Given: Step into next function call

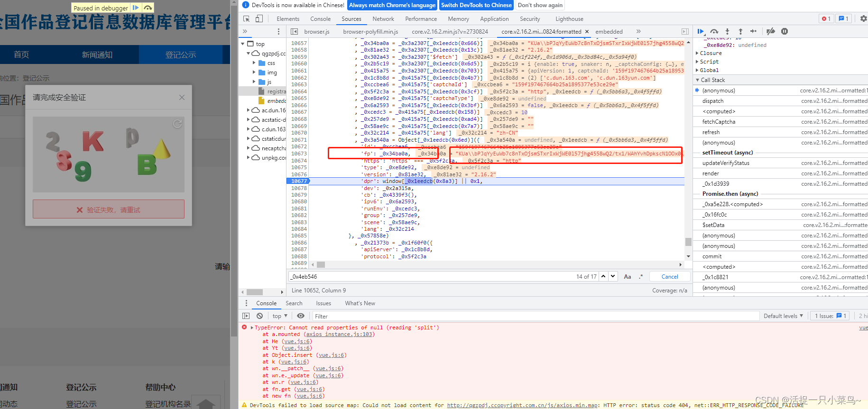Looking at the screenshot, I should tap(727, 31).
